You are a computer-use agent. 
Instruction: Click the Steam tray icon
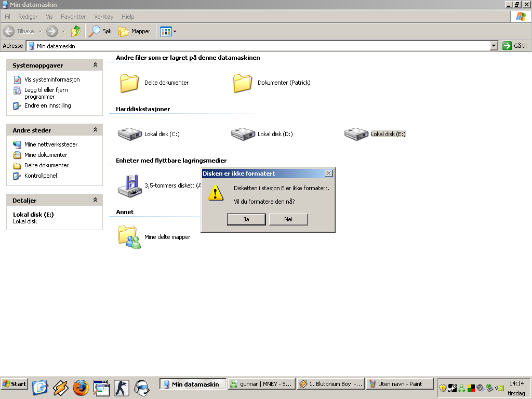point(453,388)
